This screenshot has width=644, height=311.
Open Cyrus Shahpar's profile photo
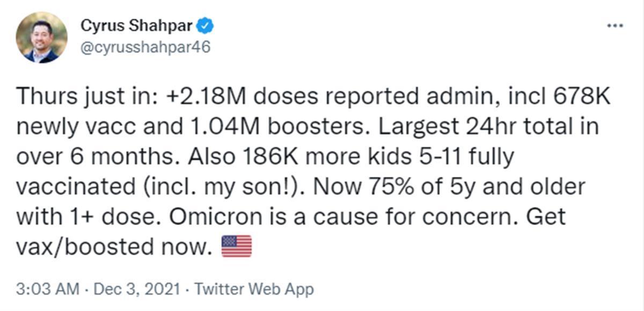click(42, 38)
